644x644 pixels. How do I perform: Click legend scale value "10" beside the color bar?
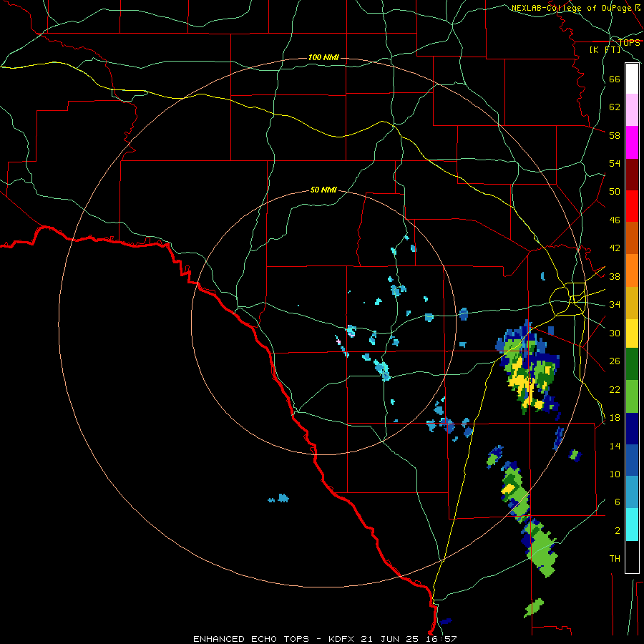coord(615,474)
